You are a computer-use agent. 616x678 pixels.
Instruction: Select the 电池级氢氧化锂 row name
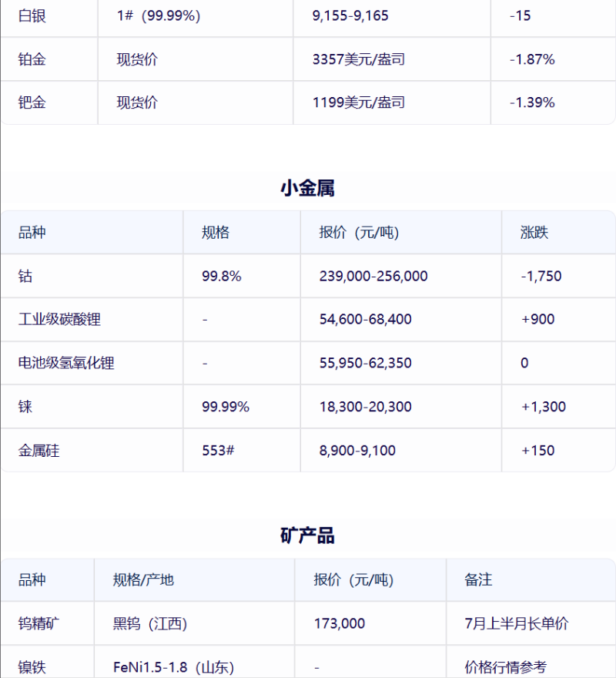pyautogui.click(x=66, y=363)
